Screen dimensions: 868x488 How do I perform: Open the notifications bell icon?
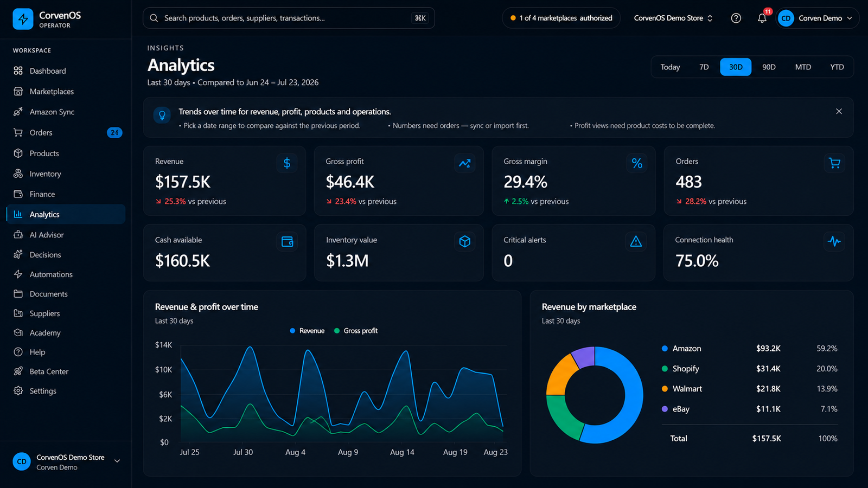pos(762,18)
